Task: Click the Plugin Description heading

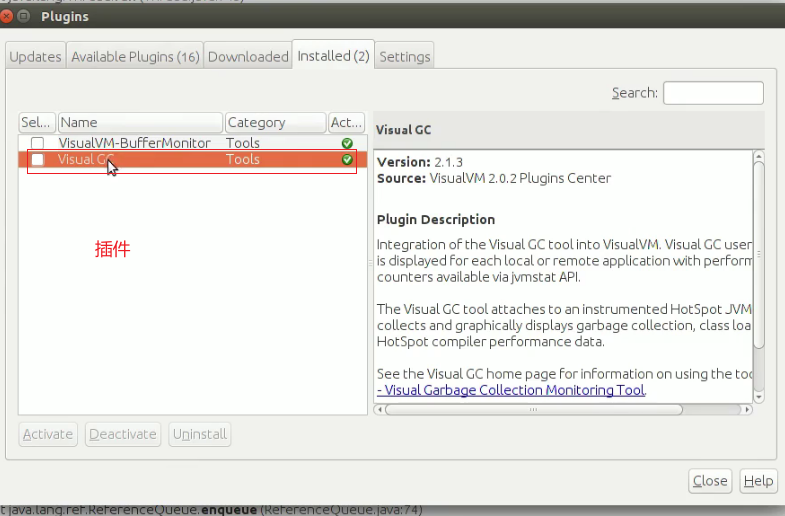Action: click(436, 220)
